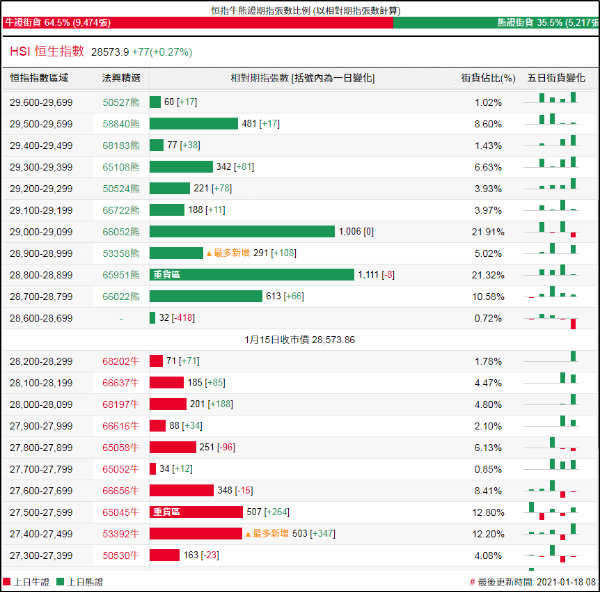This screenshot has width=600, height=592.
Task: Select the 28,900-28,999 index range cell
Action: (41, 253)
